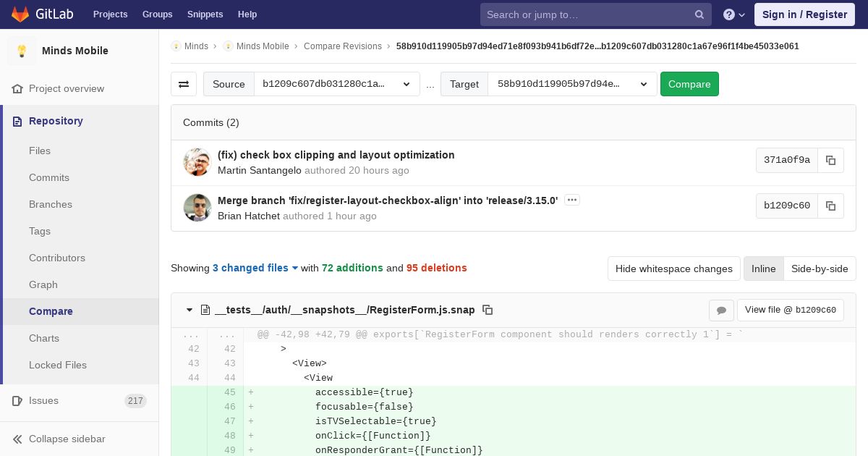
Task: Select Inline diff view
Action: (x=763, y=269)
